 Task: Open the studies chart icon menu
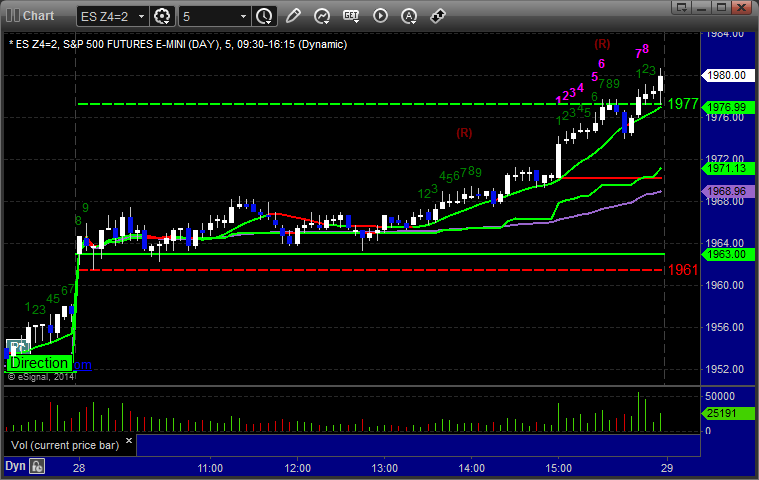coord(321,16)
